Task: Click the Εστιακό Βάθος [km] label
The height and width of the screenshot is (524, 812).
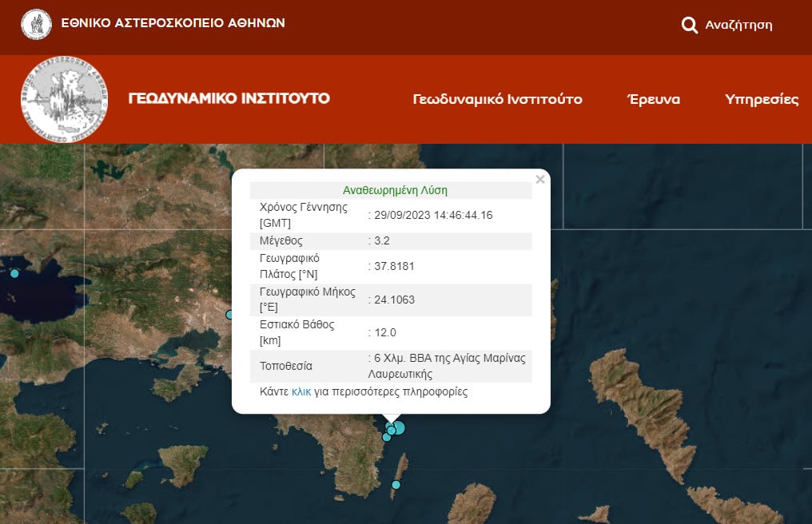Action: (297, 332)
